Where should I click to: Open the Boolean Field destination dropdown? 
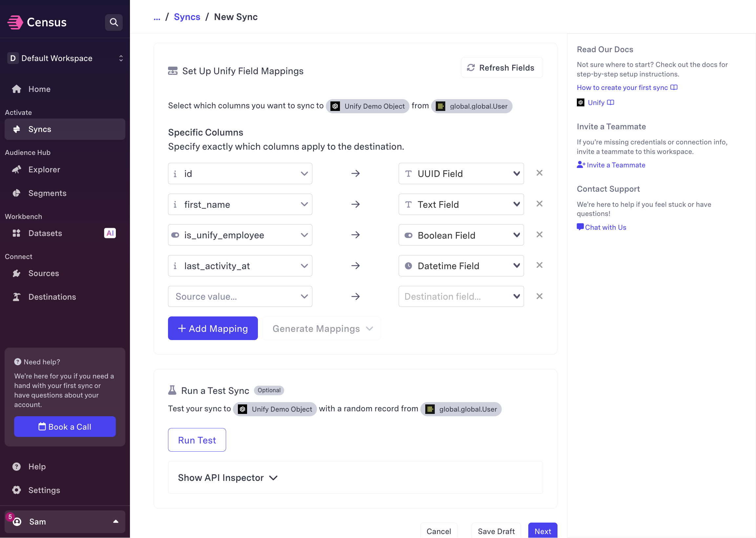[x=461, y=235]
